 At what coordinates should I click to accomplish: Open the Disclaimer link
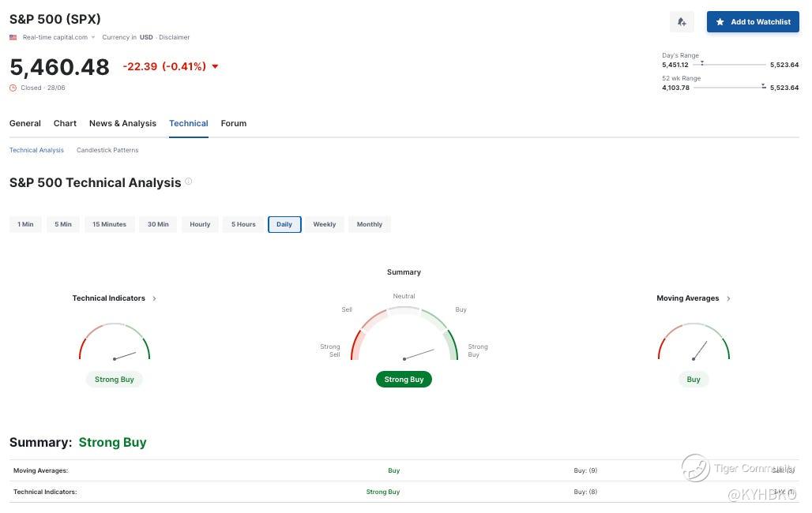click(x=174, y=37)
